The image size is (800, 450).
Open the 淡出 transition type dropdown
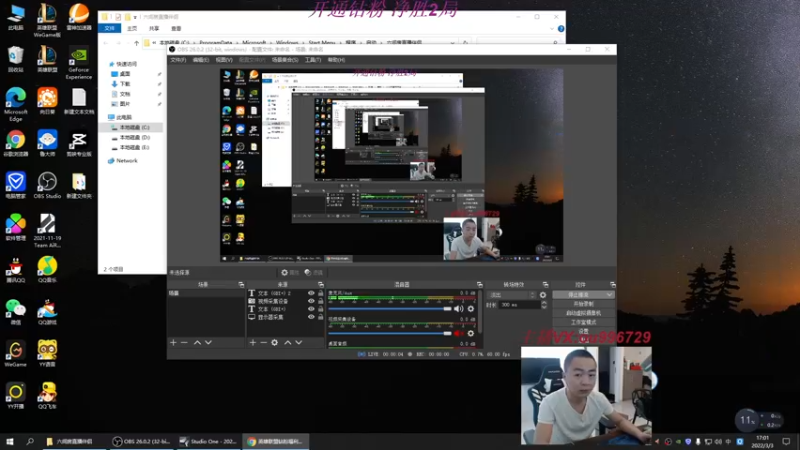512,295
